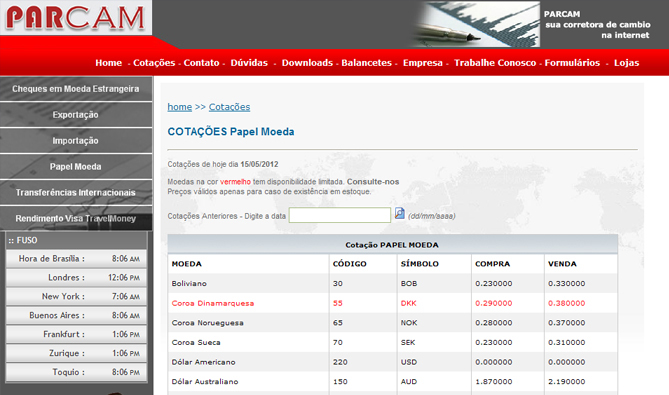Click the date search icon

(x=399, y=213)
